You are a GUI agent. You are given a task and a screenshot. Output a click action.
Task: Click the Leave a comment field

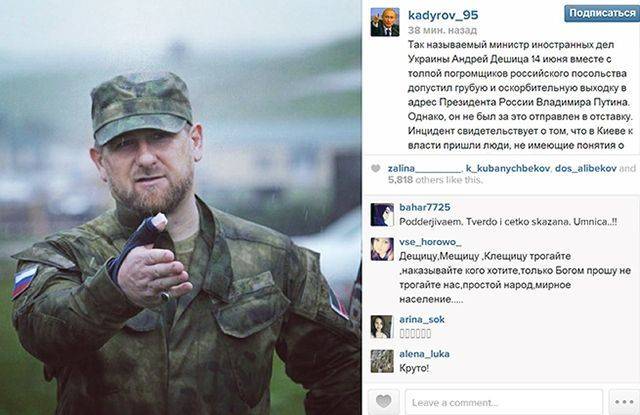(x=504, y=402)
